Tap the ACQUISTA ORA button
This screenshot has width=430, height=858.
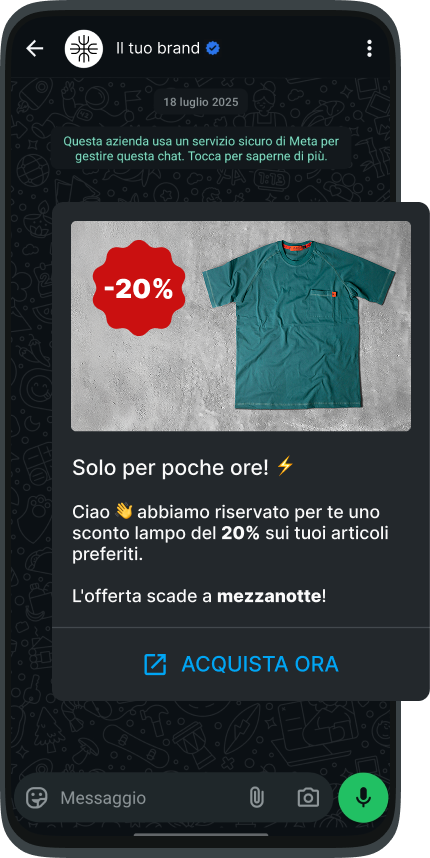coord(241,664)
